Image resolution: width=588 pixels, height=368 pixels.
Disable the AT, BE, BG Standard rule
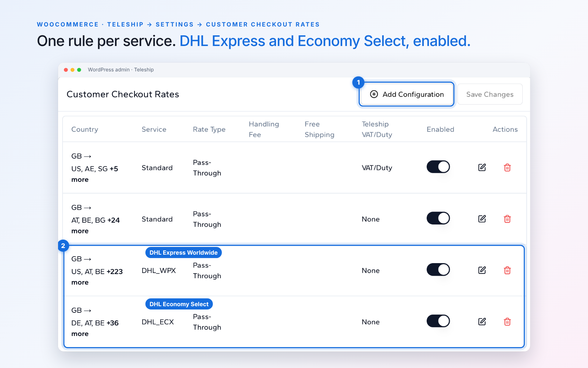point(438,218)
